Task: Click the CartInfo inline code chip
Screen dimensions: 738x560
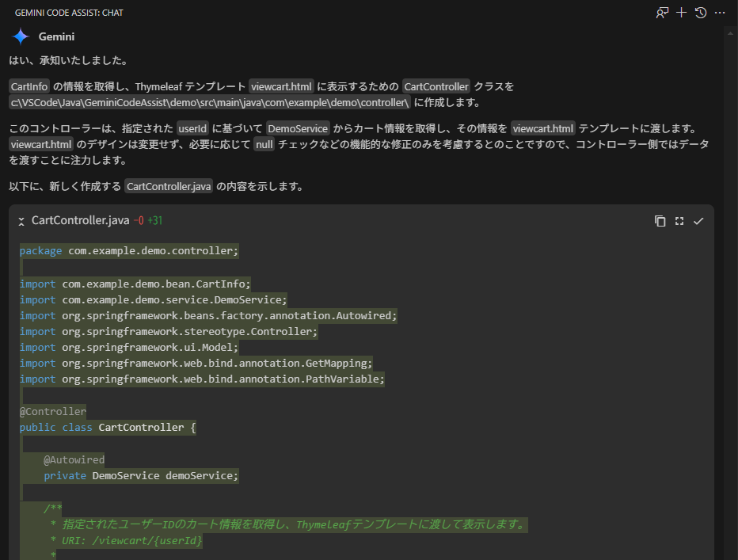Action: [29, 86]
